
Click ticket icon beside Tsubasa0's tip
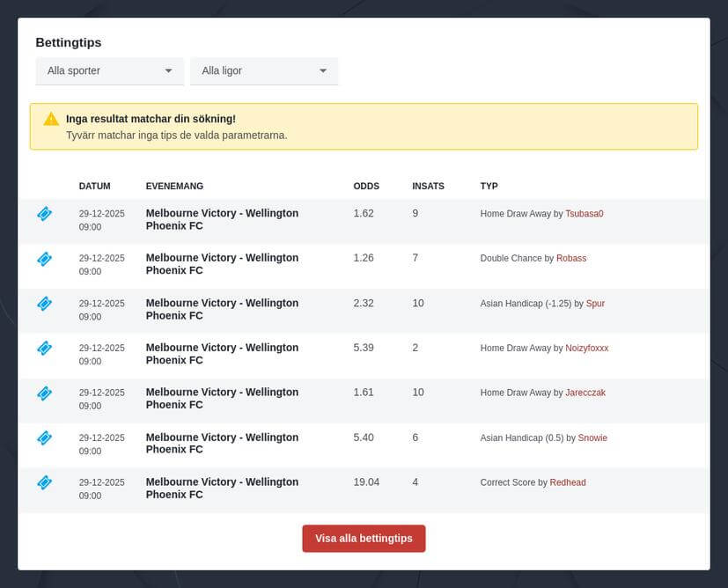(x=44, y=214)
